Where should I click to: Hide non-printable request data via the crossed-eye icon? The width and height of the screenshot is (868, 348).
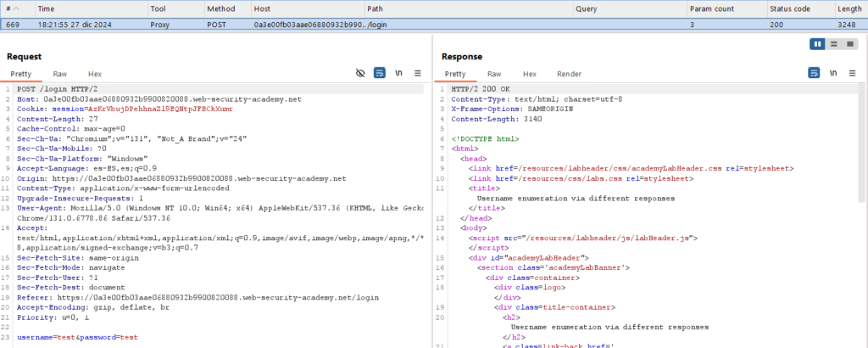click(360, 73)
